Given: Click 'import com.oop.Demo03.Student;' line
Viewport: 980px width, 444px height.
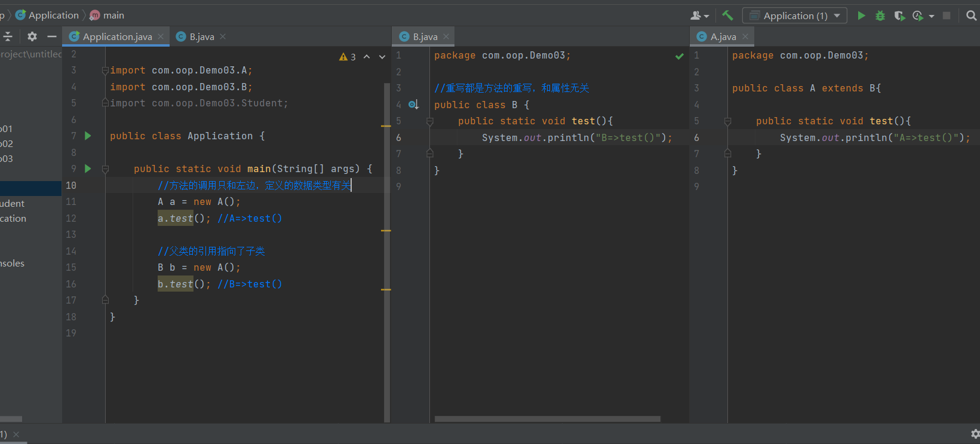Looking at the screenshot, I should point(199,103).
